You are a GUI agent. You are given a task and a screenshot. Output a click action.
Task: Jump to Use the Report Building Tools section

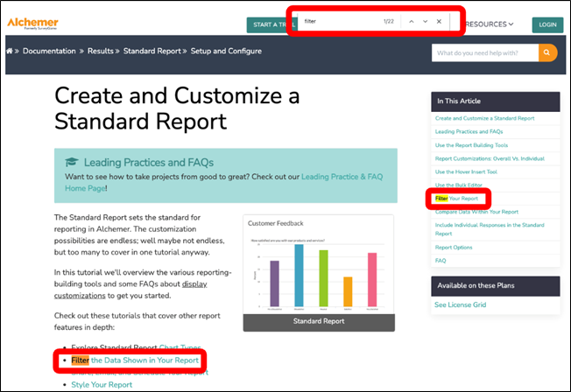tap(471, 145)
